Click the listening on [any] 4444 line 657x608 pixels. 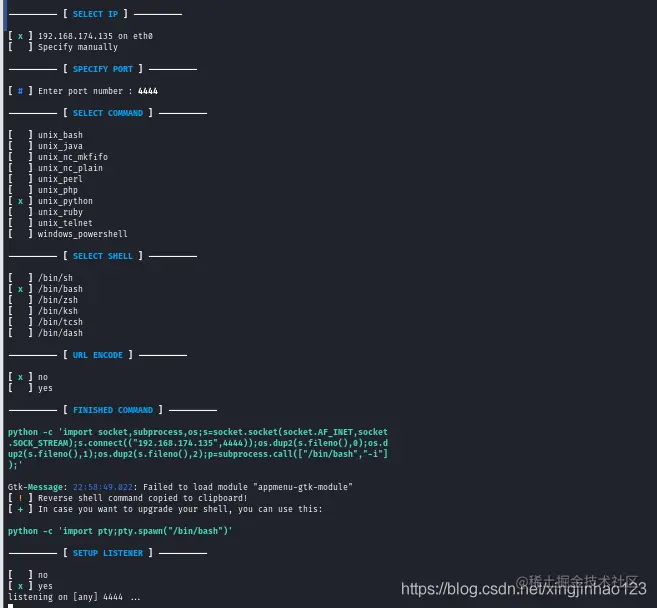tap(74, 597)
